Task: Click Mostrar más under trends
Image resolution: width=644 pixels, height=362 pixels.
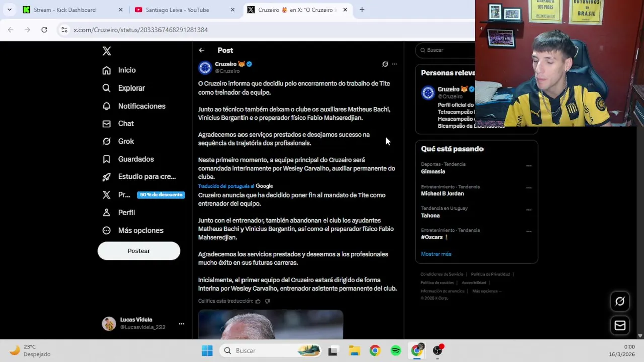Action: (436, 254)
